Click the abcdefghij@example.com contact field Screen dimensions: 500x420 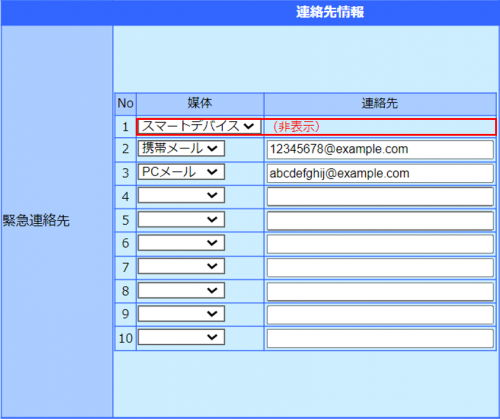[380, 173]
